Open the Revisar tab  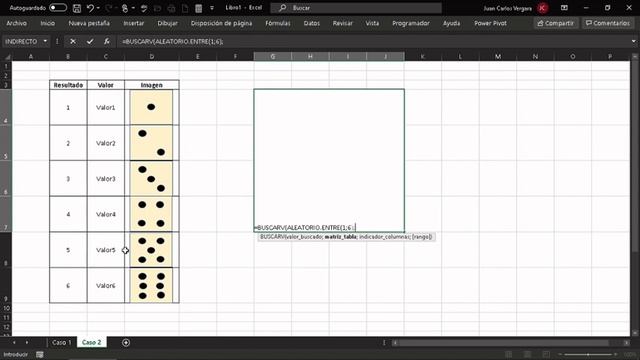tap(343, 23)
